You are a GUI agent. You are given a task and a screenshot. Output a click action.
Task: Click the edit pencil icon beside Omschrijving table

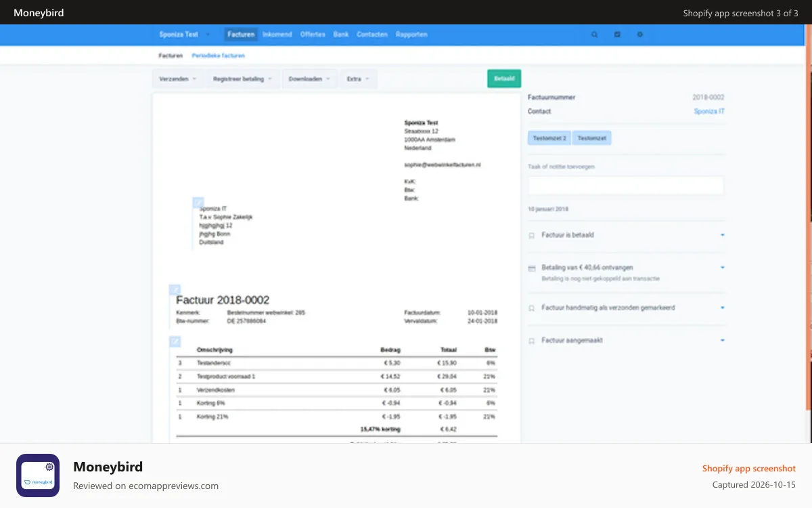point(175,341)
